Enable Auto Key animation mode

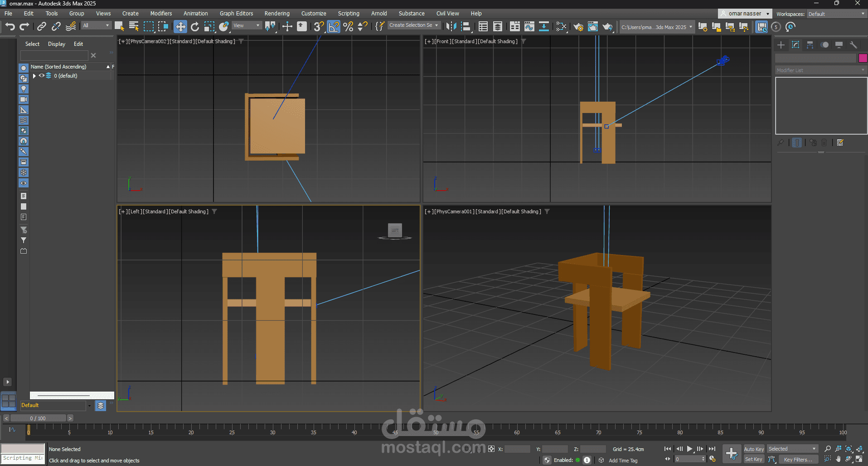coord(754,448)
